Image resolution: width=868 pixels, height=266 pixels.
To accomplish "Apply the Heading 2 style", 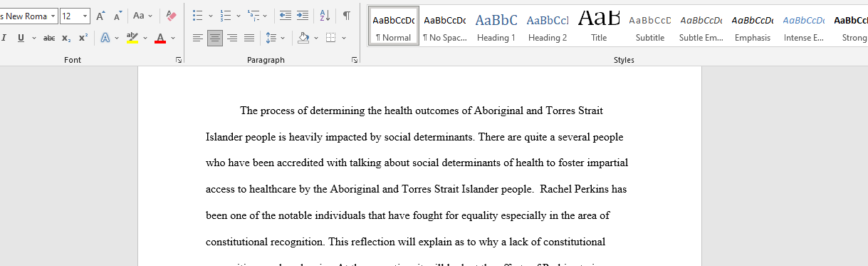I will point(548,26).
